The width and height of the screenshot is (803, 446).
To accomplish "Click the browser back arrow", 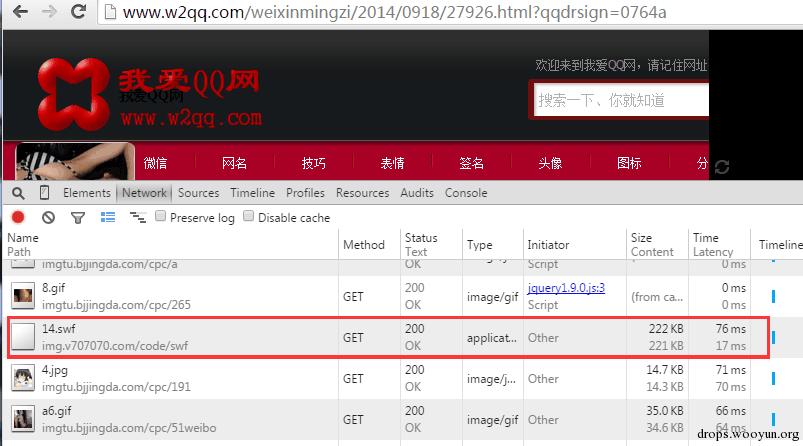I will coord(21,12).
